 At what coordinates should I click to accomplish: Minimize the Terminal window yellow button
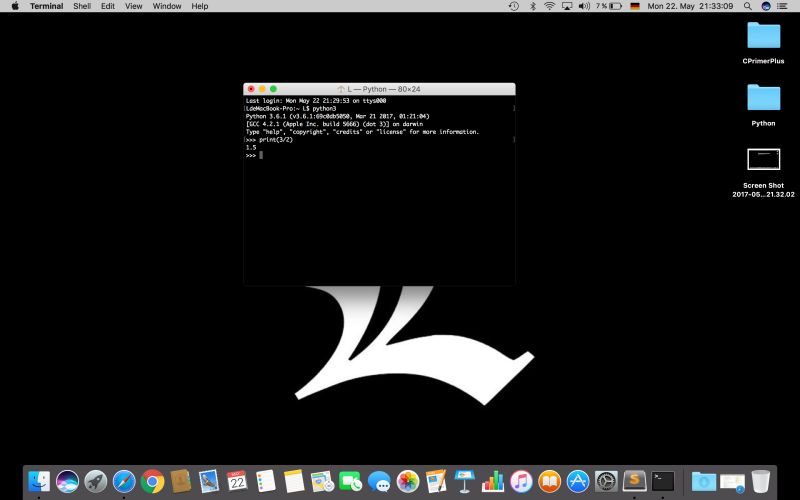point(262,89)
